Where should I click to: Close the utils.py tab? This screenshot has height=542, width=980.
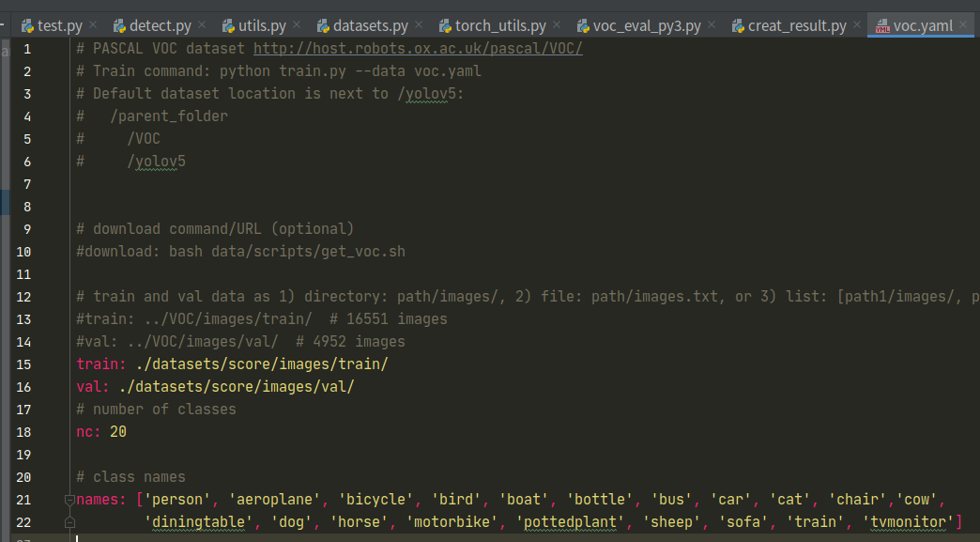(297, 25)
